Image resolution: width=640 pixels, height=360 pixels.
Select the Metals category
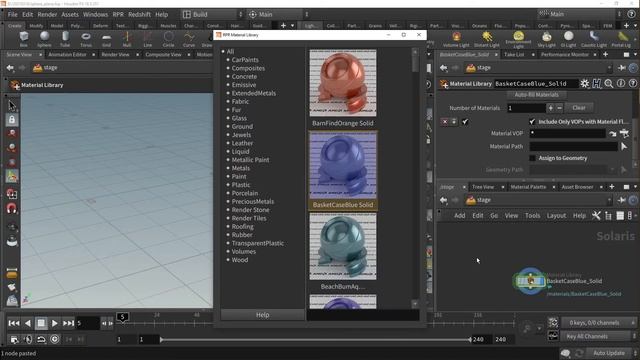[x=241, y=168]
